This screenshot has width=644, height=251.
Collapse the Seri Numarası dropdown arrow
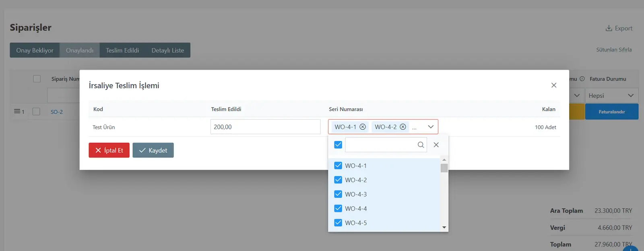point(431,127)
